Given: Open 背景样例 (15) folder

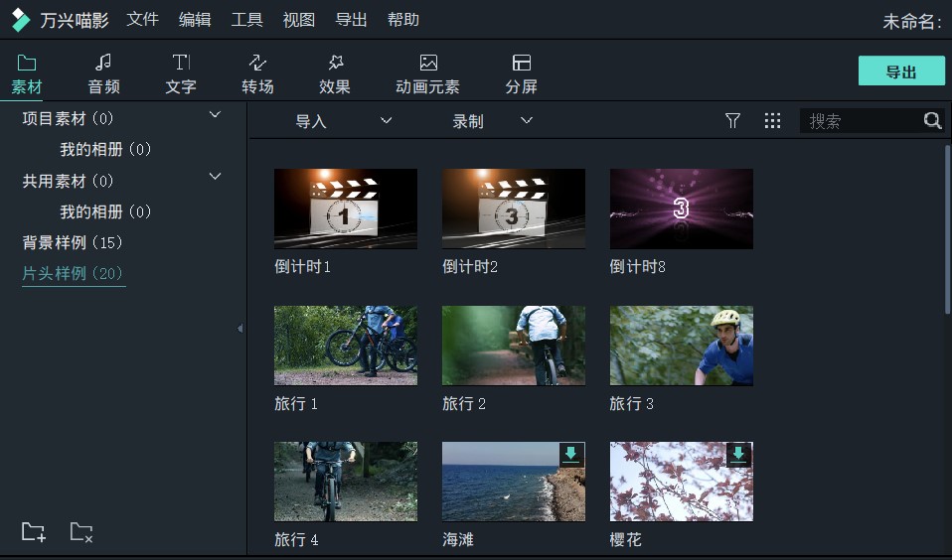Looking at the screenshot, I should pos(73,242).
